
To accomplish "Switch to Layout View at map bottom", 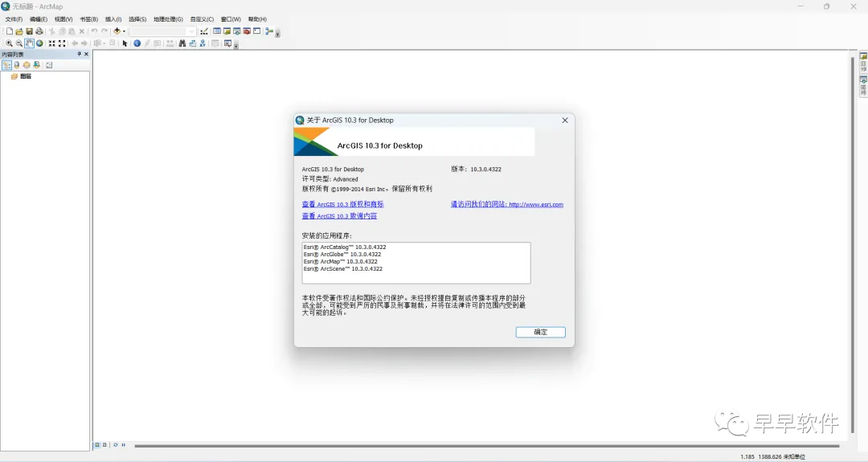I will pyautogui.click(x=104, y=445).
